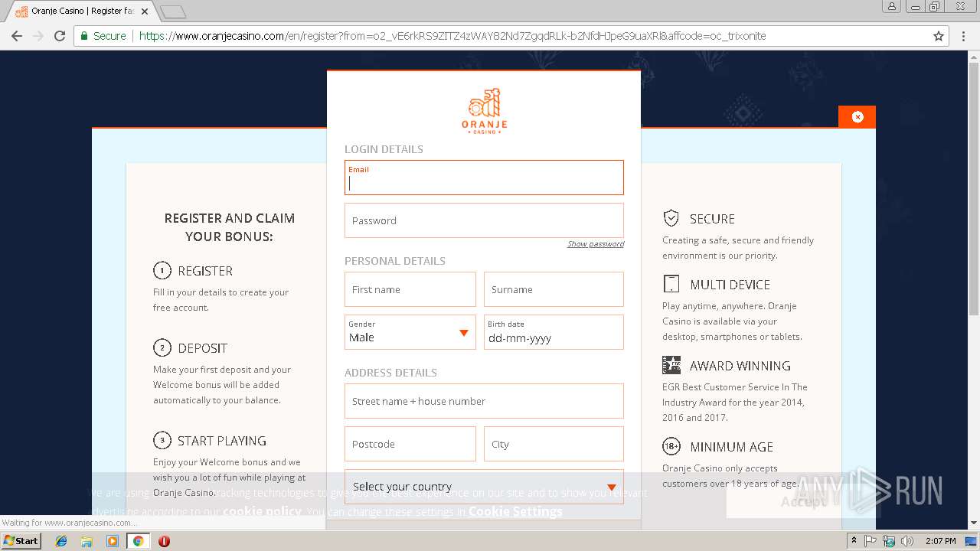Go back using the browser back arrow
The image size is (980, 551).
point(16,36)
